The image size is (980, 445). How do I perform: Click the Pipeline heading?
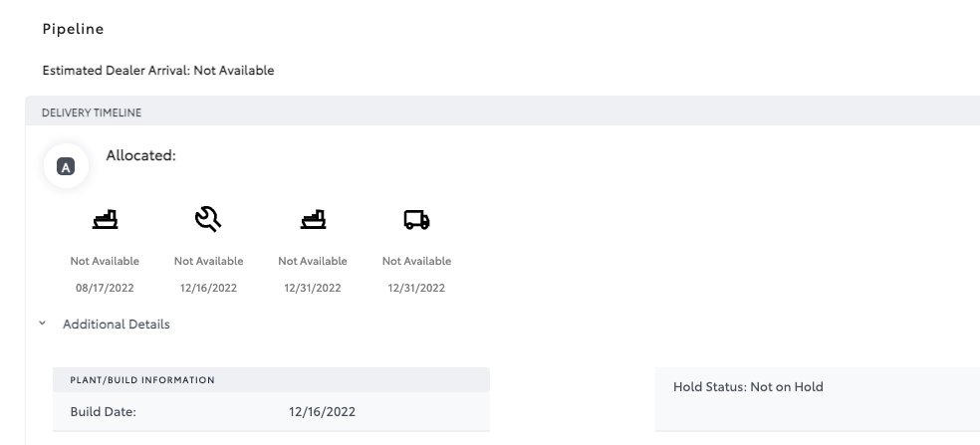(x=73, y=29)
